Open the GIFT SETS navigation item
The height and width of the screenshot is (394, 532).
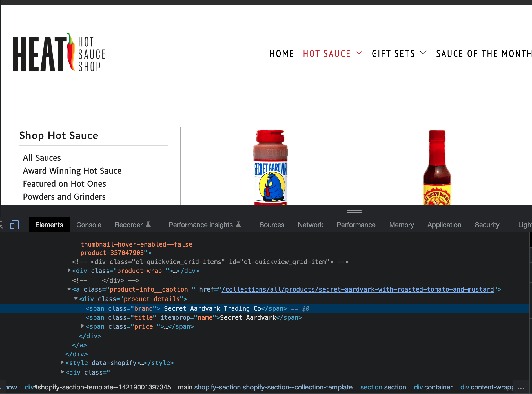tap(393, 53)
